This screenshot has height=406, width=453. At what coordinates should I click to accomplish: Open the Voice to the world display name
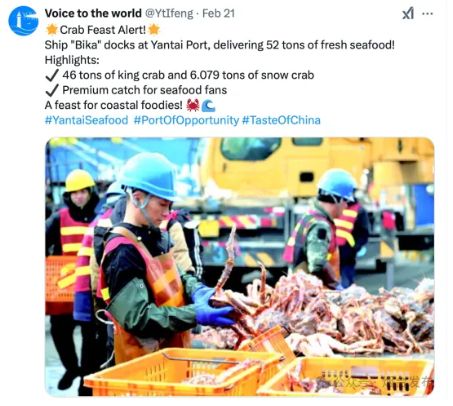click(x=93, y=13)
